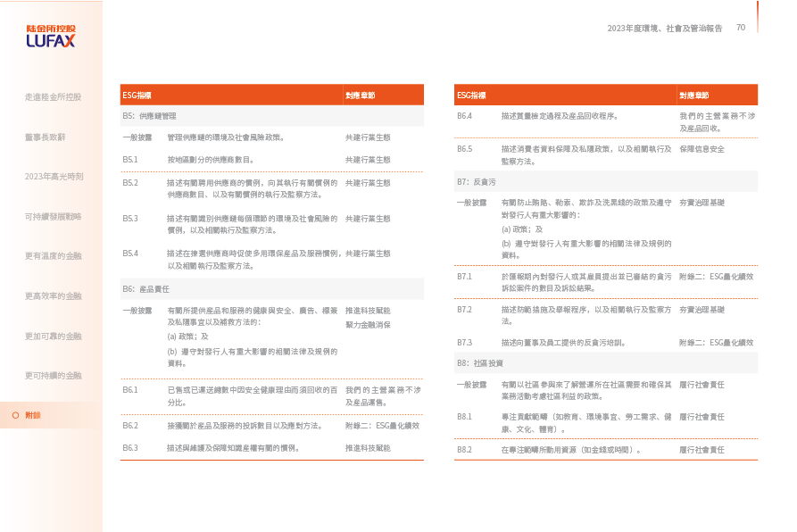Image resolution: width=797 pixels, height=532 pixels.
Task: Click page number 70 in header
Action: point(741,28)
